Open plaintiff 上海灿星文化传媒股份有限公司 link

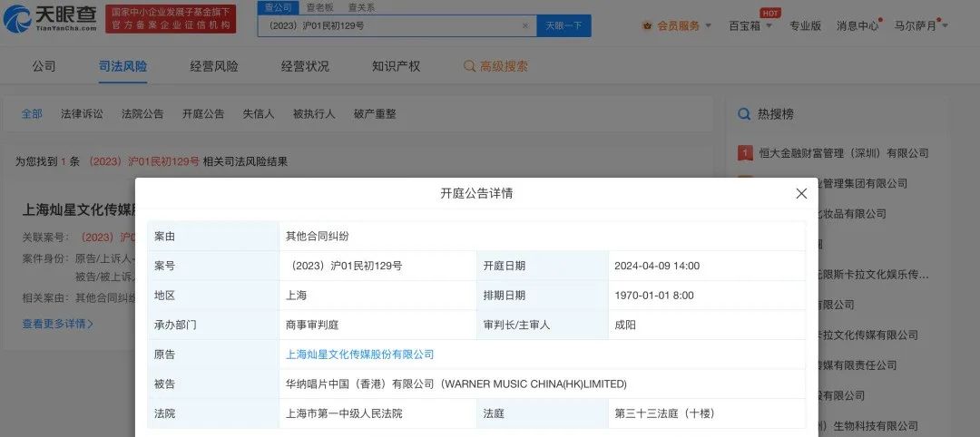click(x=359, y=354)
